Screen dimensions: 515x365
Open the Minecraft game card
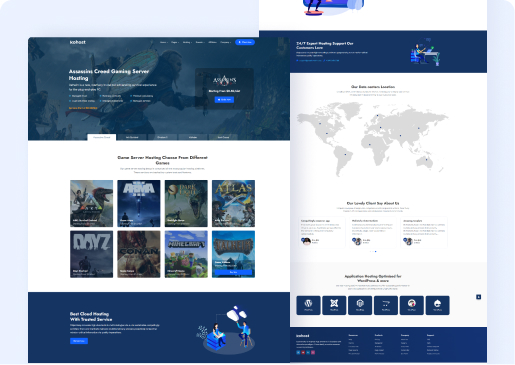click(186, 254)
